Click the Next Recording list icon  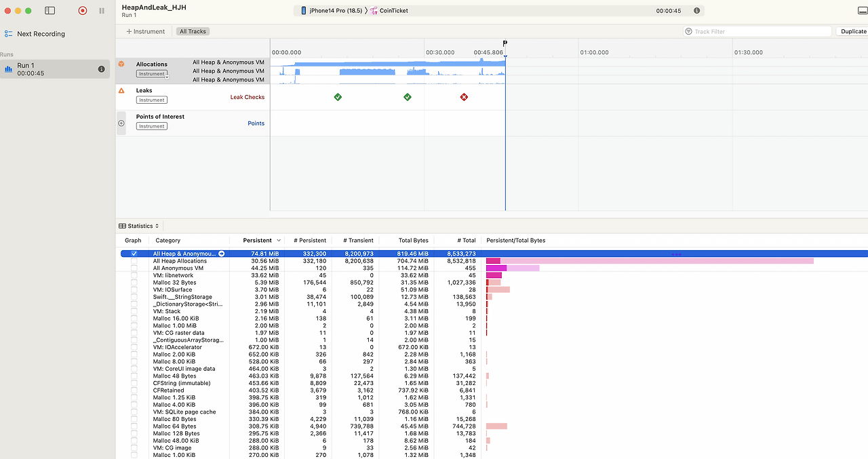click(x=9, y=34)
